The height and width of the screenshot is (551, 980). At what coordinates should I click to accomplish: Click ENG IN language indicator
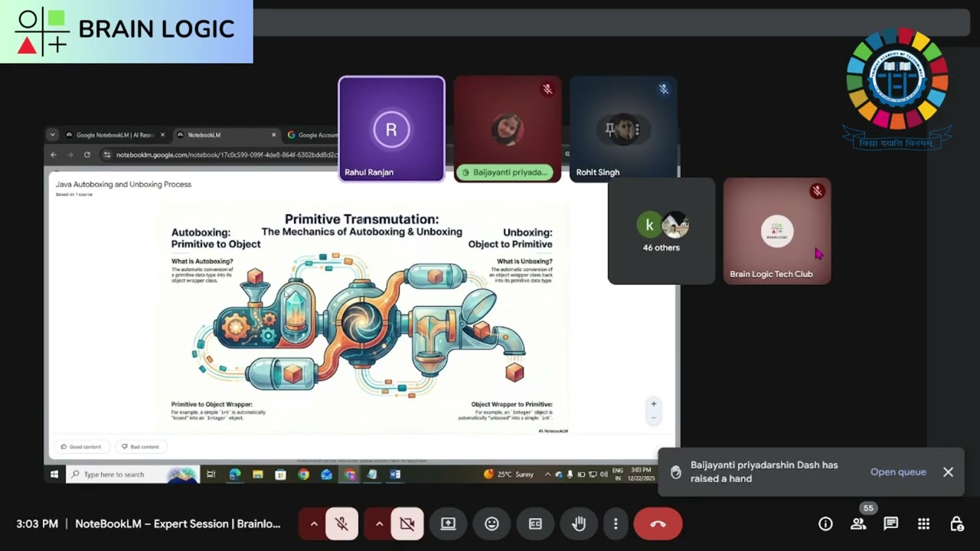[617, 474]
